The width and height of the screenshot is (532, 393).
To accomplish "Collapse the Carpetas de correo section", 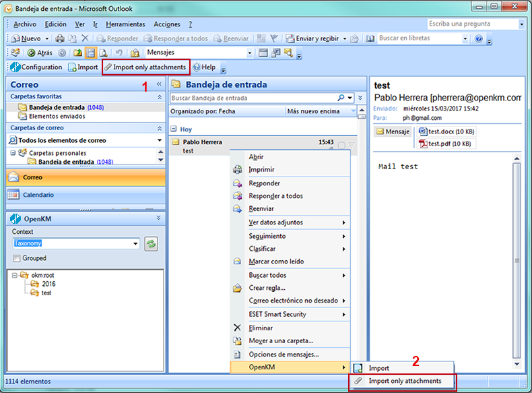I will coord(160,128).
